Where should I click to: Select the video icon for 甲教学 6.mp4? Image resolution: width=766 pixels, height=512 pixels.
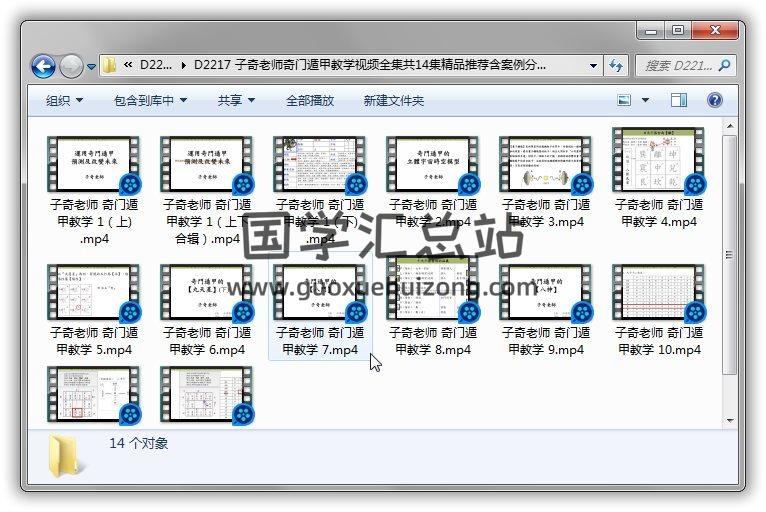tap(207, 292)
